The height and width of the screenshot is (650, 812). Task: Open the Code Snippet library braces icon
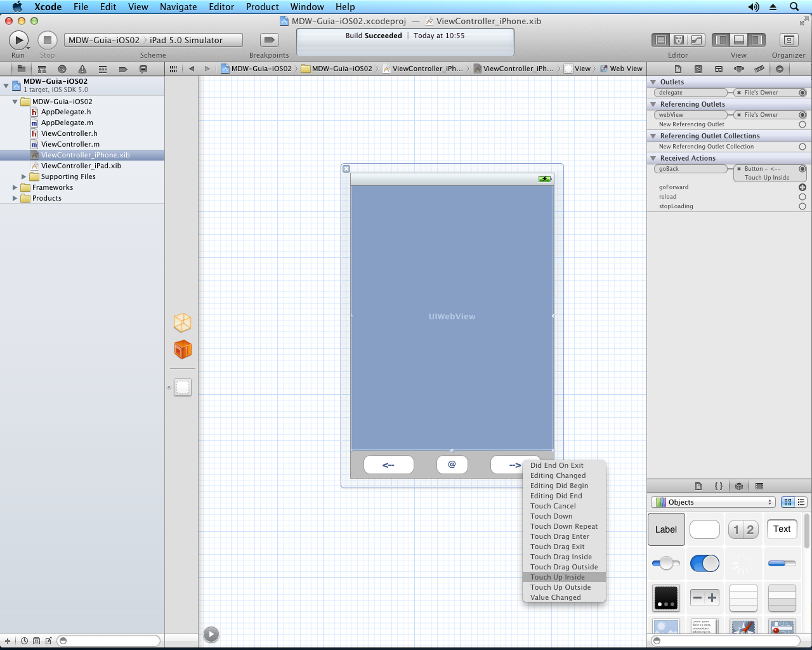point(719,486)
